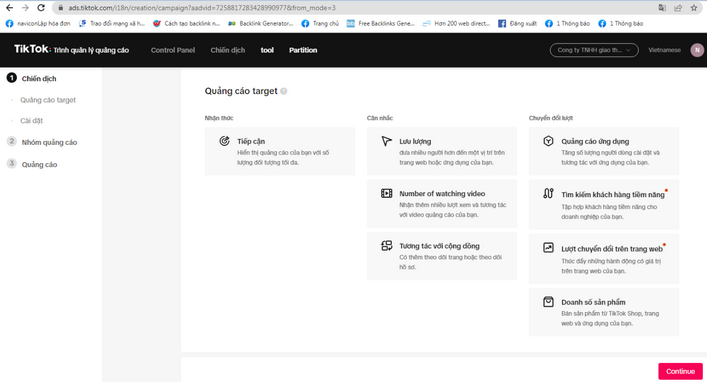Go to Control Panel menu

point(173,50)
